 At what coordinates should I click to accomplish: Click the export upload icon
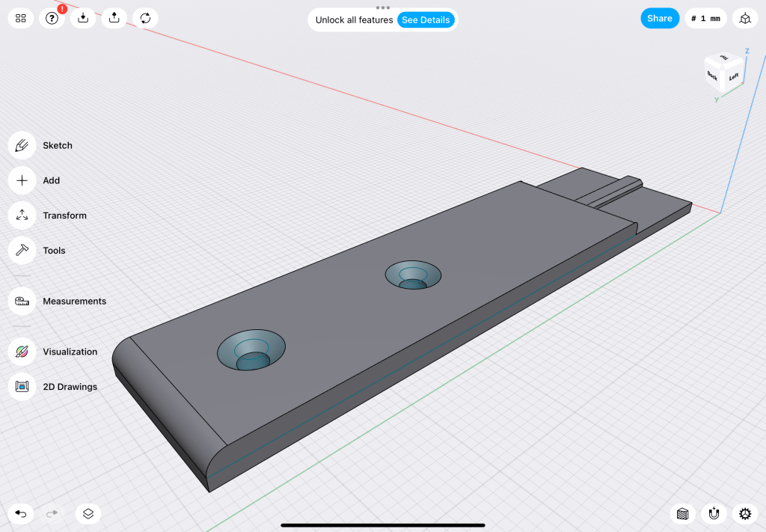(x=114, y=19)
